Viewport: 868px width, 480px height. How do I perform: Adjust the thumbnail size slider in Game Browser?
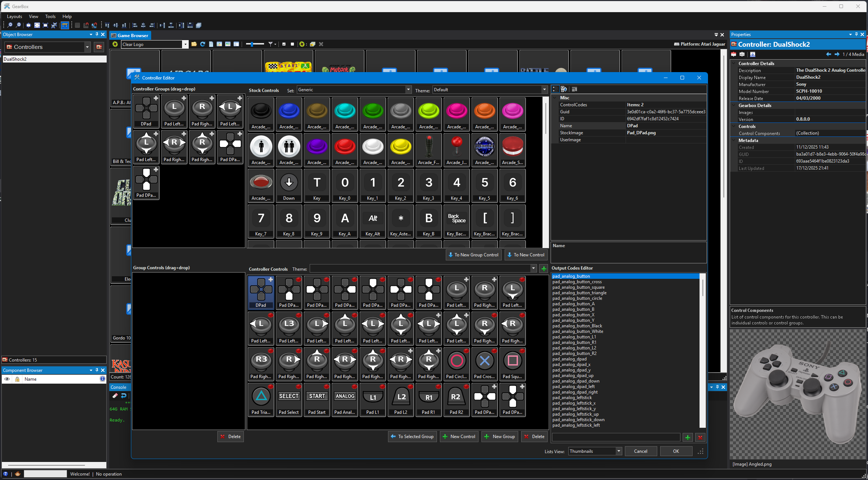point(252,44)
